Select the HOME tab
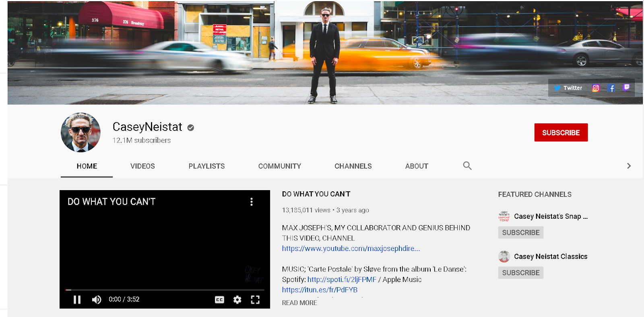Screen dimensions: 644x317 pyautogui.click(x=87, y=166)
